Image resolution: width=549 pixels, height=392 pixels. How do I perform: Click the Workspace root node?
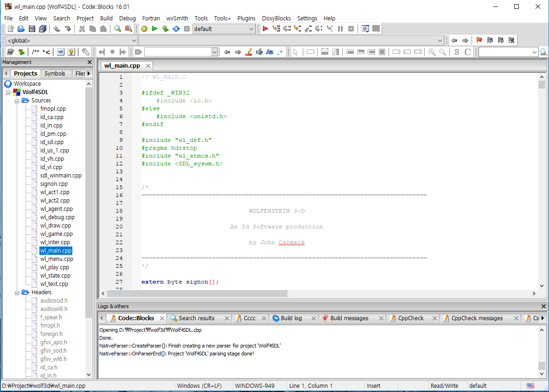[27, 84]
